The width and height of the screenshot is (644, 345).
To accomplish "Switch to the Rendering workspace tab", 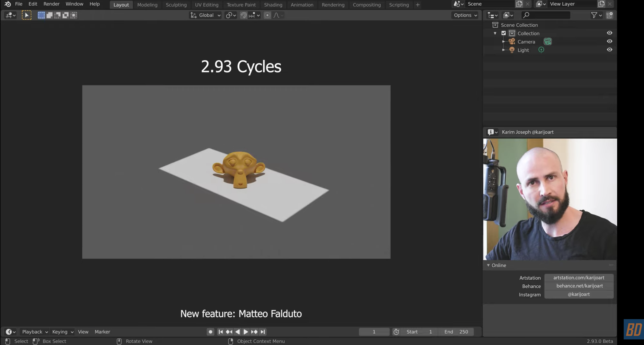I will 333,5.
